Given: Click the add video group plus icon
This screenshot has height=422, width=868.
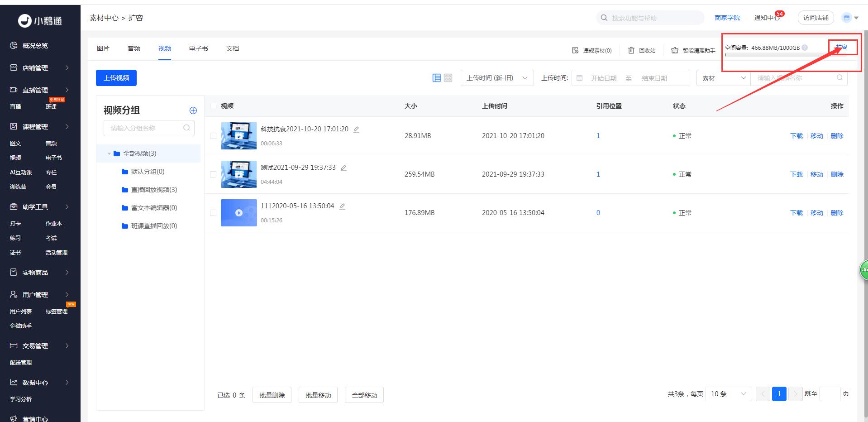Looking at the screenshot, I should point(193,110).
